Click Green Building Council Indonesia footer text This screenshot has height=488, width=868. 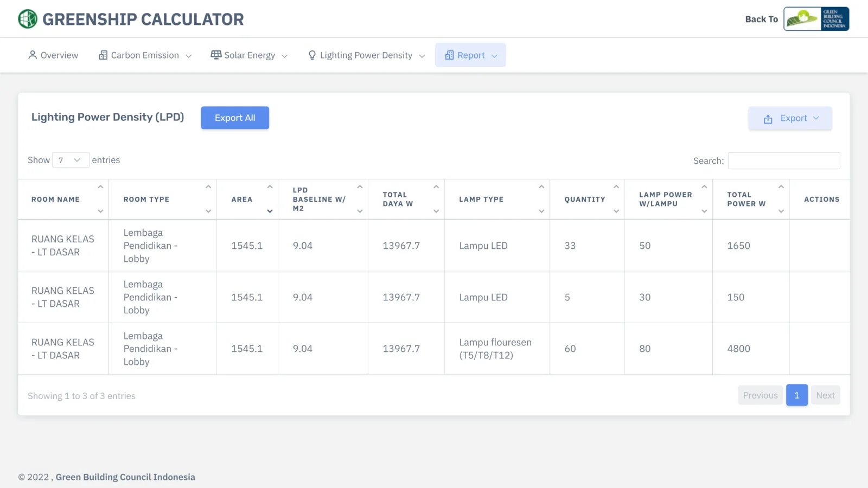click(125, 477)
